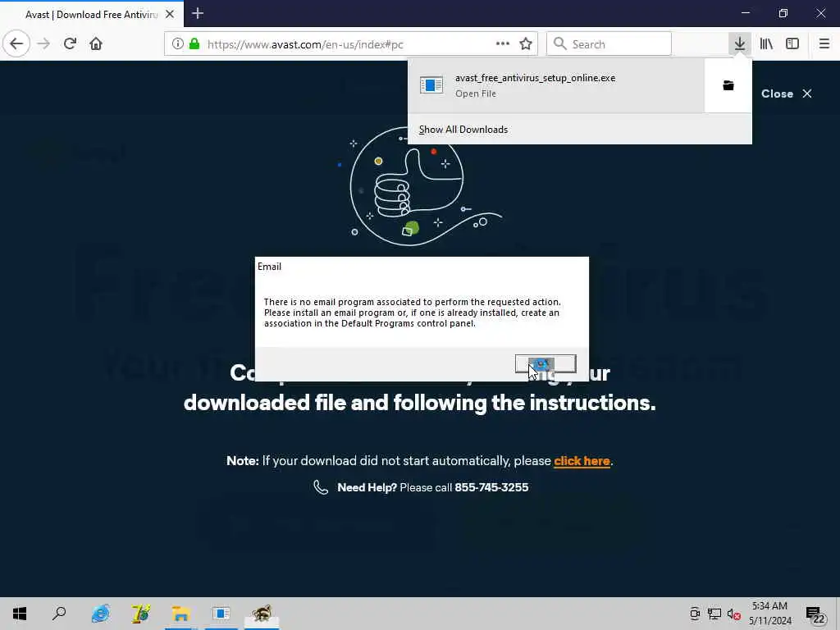
Task: Click in the browser Search field
Action: coord(609,44)
